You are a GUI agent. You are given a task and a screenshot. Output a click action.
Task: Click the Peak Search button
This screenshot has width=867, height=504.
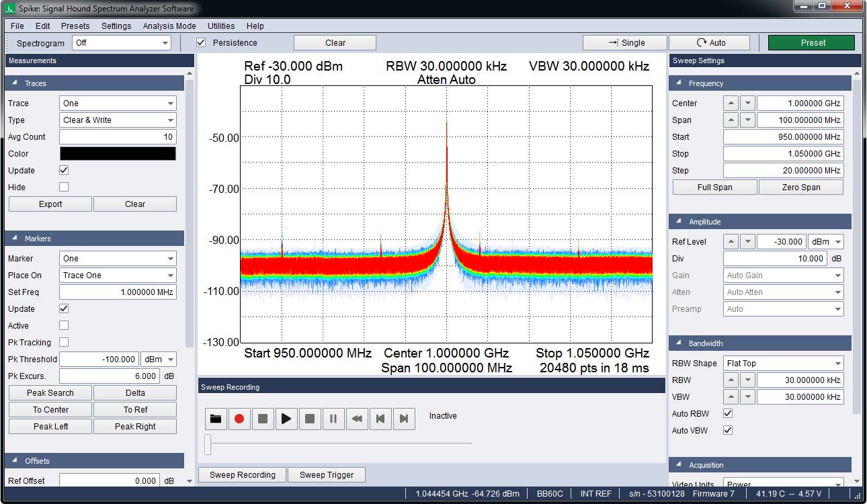coord(50,393)
